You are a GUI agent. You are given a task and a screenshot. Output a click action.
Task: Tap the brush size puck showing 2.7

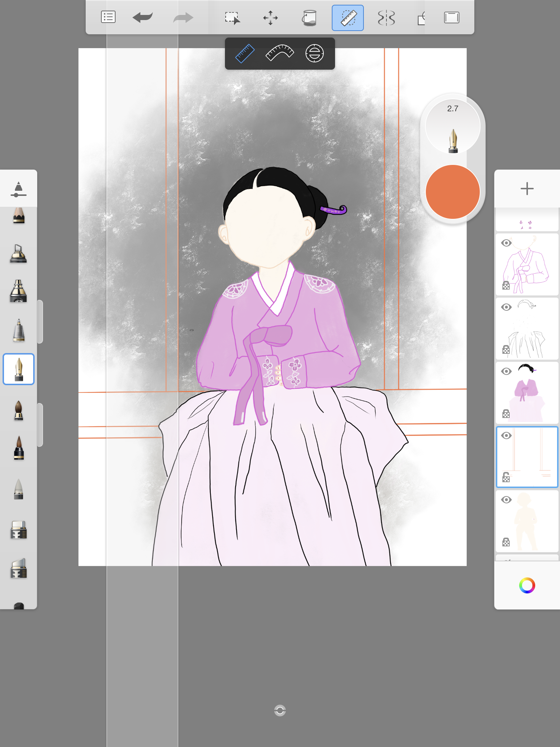click(x=453, y=126)
